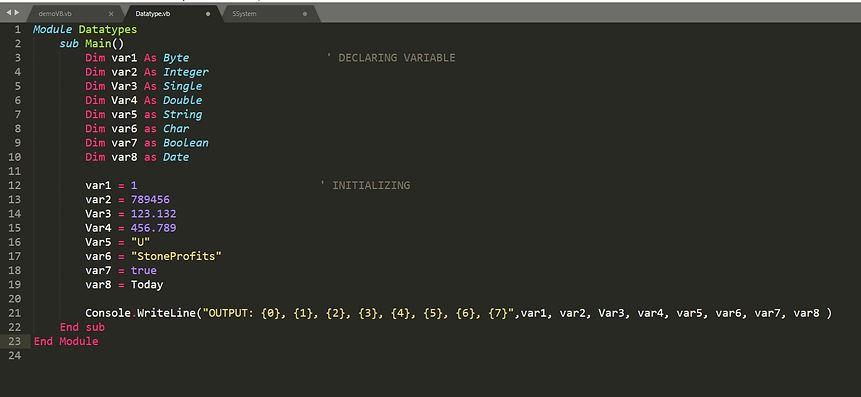861x397 pixels.
Task: Click line number 23 in gutter
Action: click(x=15, y=342)
